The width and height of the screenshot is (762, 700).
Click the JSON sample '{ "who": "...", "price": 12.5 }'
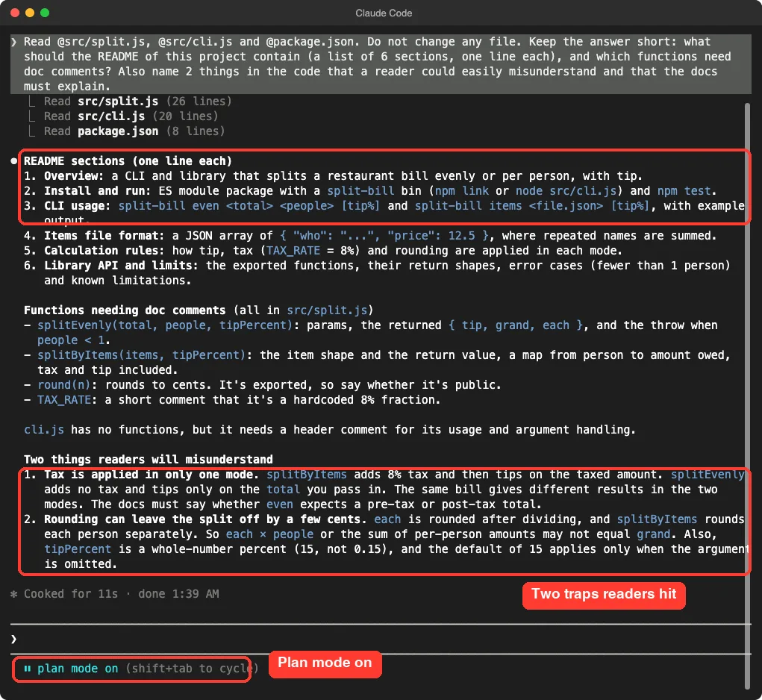coord(384,236)
